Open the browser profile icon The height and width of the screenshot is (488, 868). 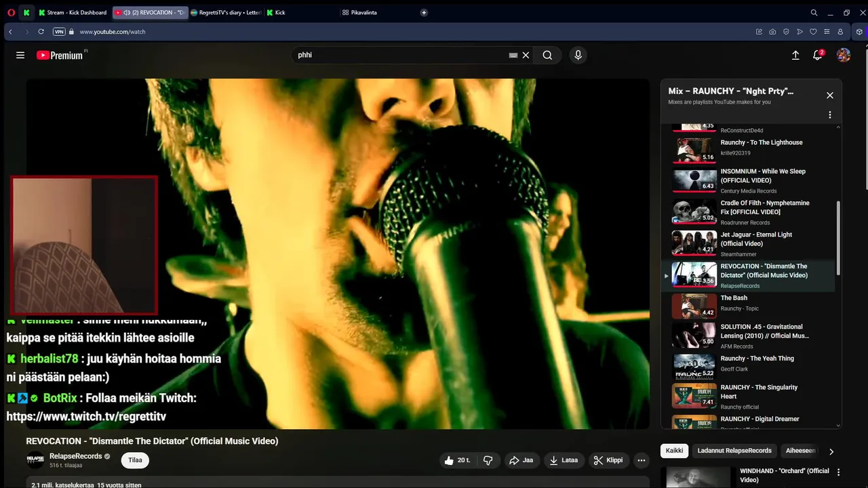pos(840,32)
